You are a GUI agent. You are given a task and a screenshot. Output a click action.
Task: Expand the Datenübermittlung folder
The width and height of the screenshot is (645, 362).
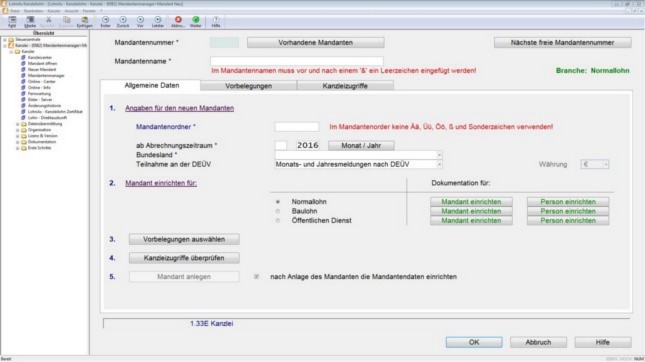coord(17,124)
